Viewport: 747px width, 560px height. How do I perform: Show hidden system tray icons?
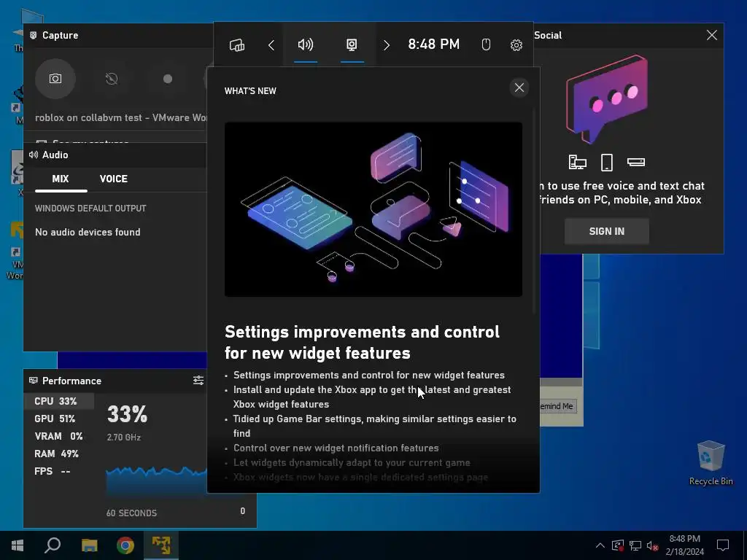600,545
